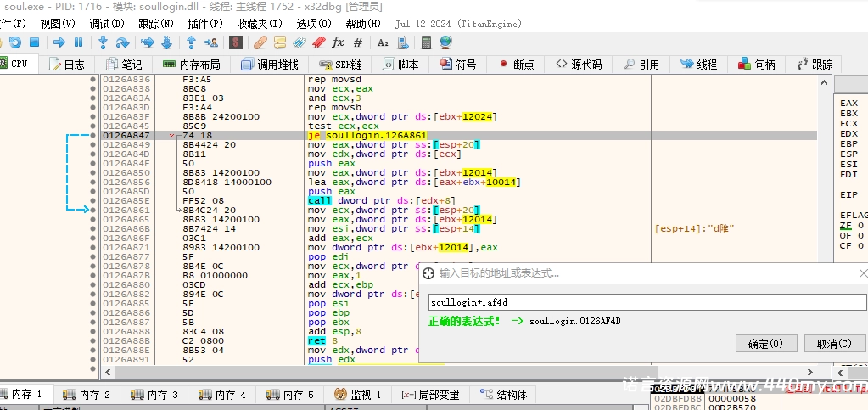Show functions (fx icon)
The width and height of the screenshot is (868, 410).
pos(338,42)
